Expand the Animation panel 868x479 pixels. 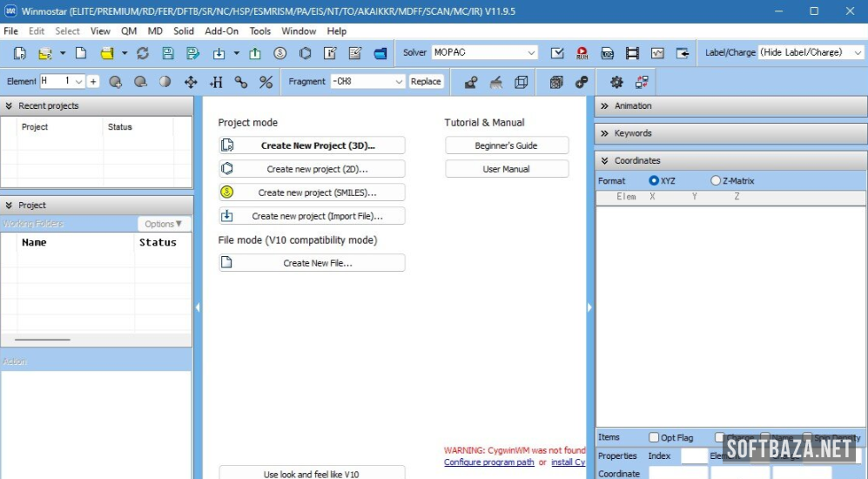click(x=731, y=105)
